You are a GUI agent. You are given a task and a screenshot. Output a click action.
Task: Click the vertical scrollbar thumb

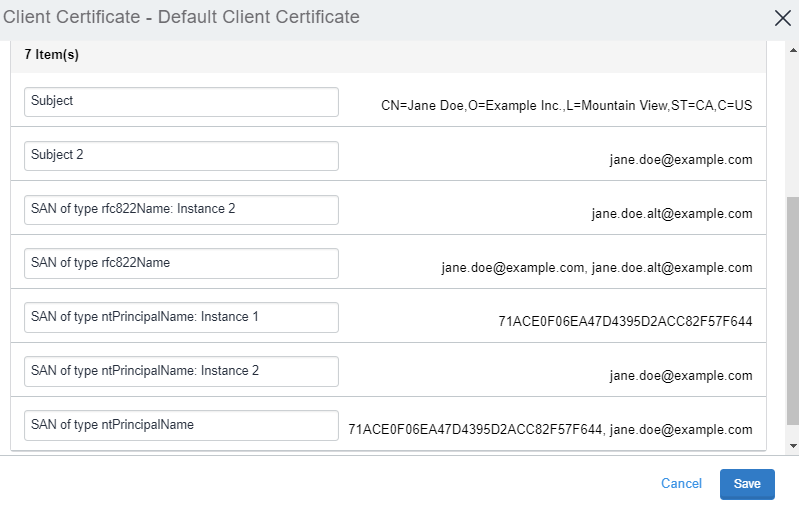click(793, 311)
